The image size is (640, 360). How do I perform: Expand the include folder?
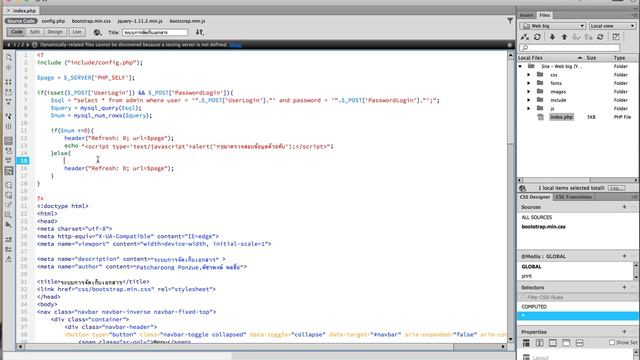coord(529,100)
